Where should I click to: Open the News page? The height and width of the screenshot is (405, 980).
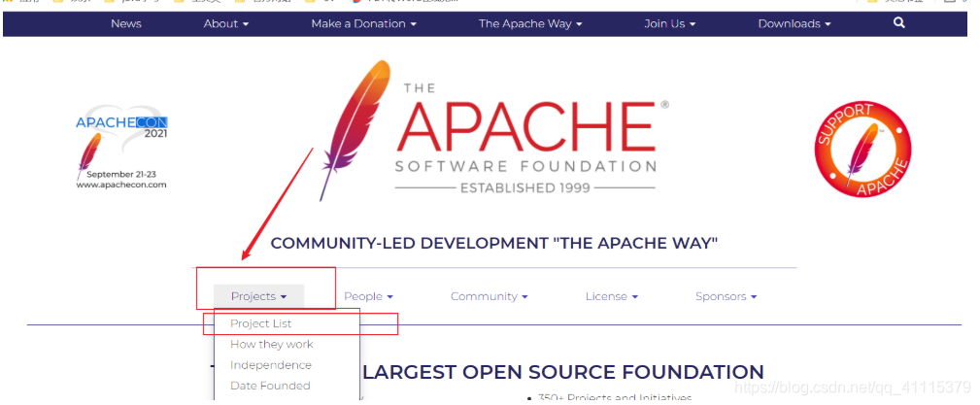coord(126,23)
